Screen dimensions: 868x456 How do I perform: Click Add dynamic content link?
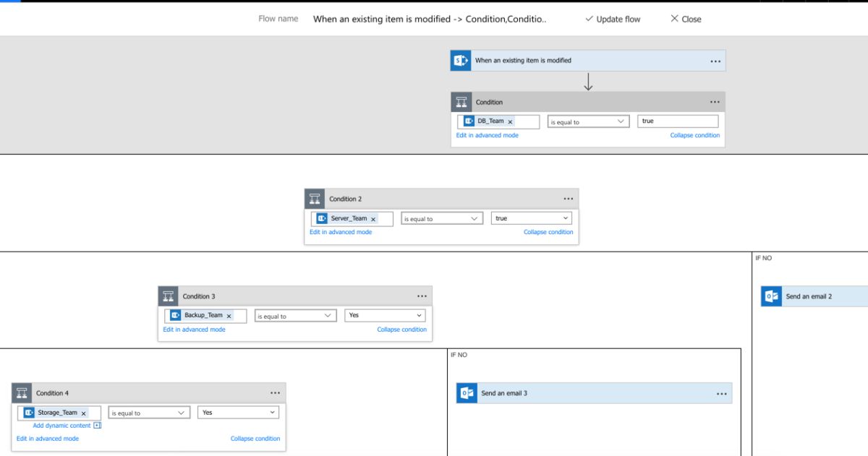tap(62, 426)
